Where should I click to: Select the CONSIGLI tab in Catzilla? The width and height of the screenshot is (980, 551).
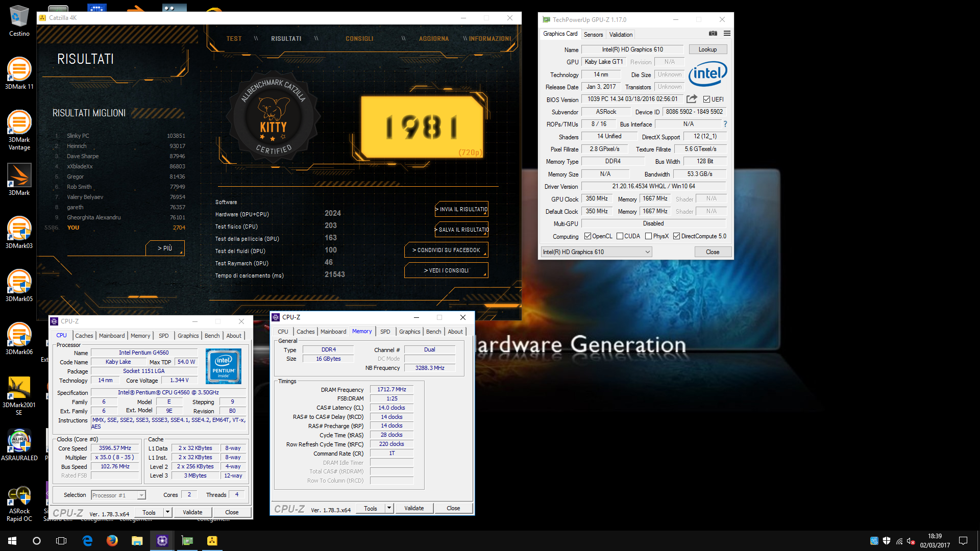tap(359, 39)
